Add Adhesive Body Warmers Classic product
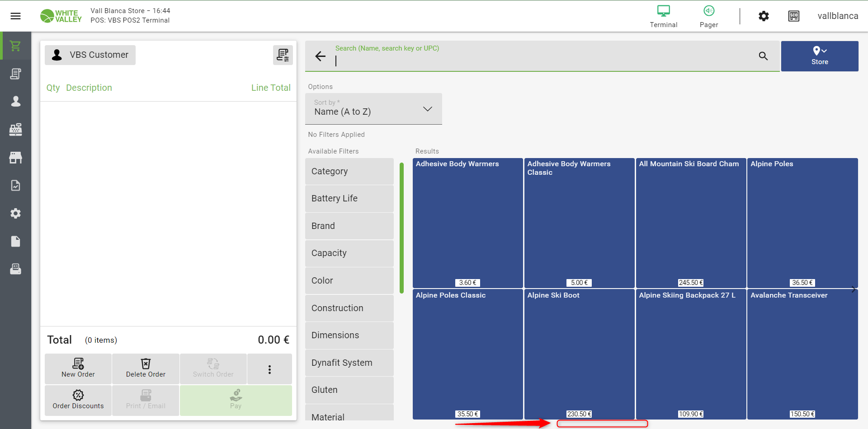The height and width of the screenshot is (429, 868). [x=579, y=223]
